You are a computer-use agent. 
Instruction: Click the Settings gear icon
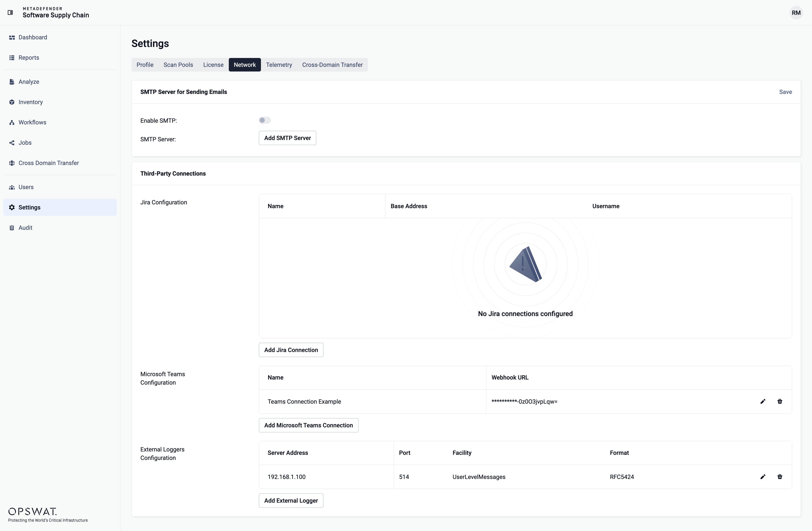12,208
